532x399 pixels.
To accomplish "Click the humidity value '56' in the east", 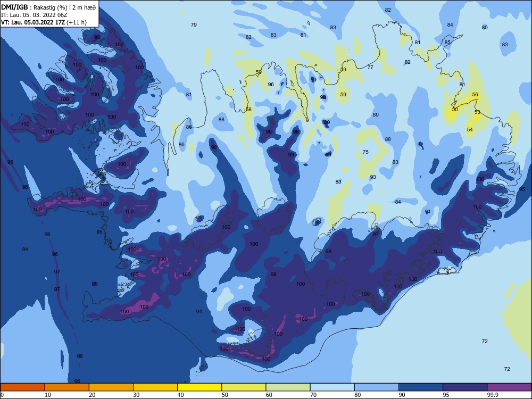I will pyautogui.click(x=475, y=95).
